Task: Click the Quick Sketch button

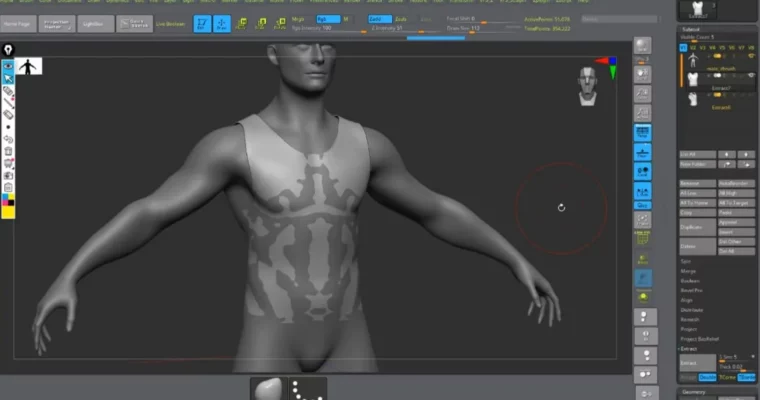Action: click(134, 24)
